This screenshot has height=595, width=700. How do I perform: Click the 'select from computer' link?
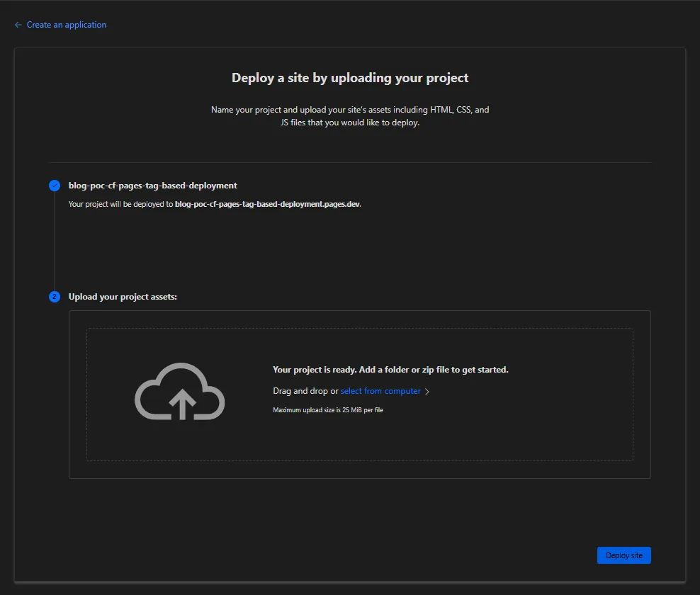[x=380, y=391]
